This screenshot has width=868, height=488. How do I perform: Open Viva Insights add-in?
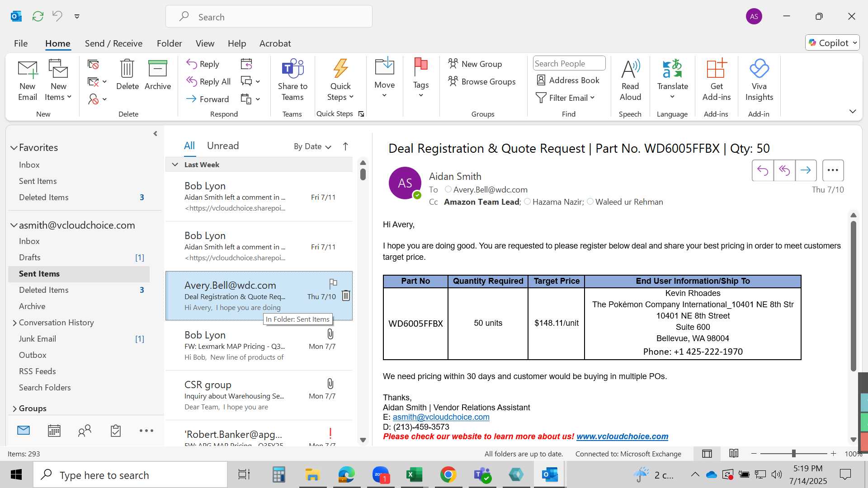click(759, 80)
